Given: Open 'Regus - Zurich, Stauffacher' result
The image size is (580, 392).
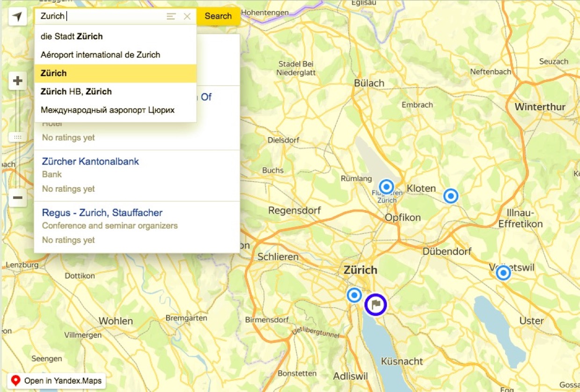Looking at the screenshot, I should pyautogui.click(x=102, y=213).
